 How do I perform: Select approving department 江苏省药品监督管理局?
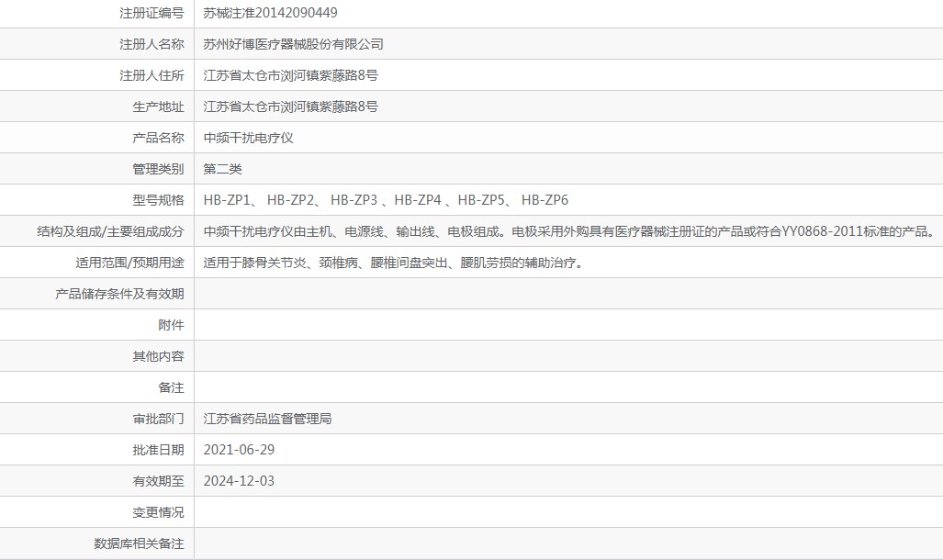(x=267, y=420)
